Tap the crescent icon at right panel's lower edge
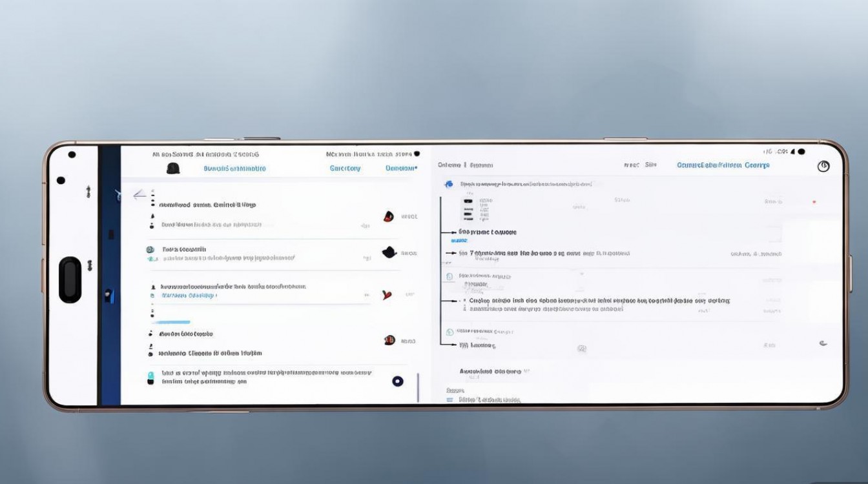The image size is (868, 484). pos(823,343)
